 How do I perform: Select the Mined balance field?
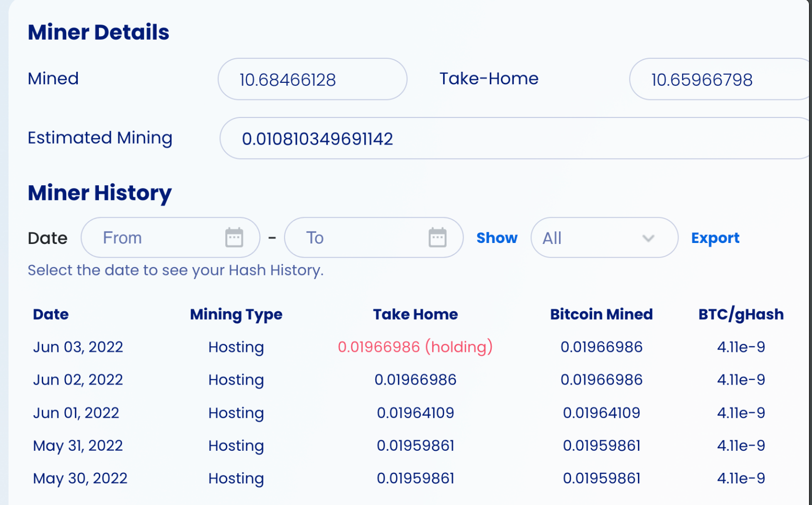point(312,79)
